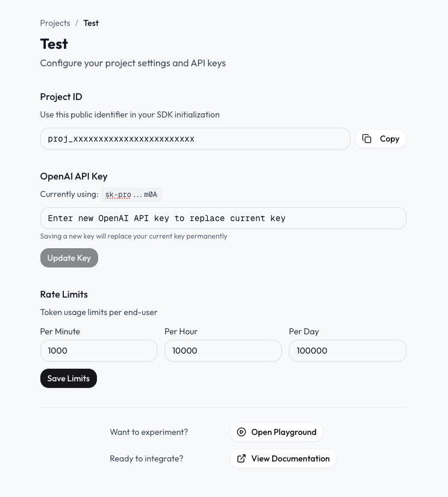
Task: Select the Per Hour limit field
Action: pos(223,351)
